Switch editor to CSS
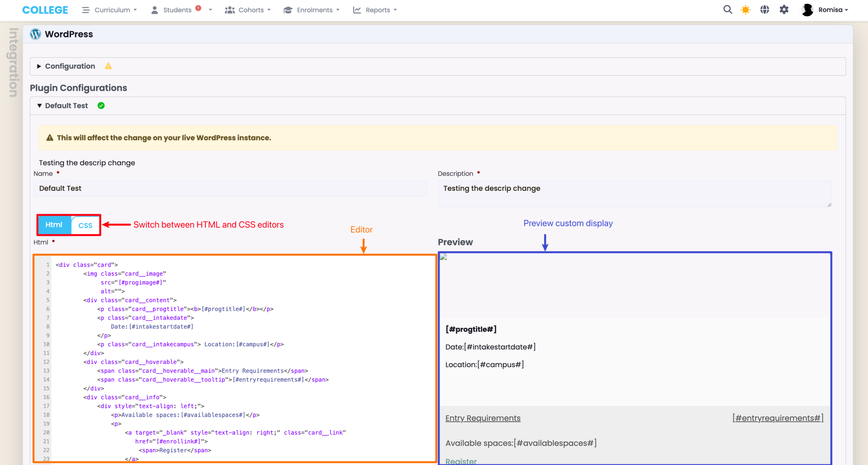The image size is (868, 465). [x=85, y=225]
